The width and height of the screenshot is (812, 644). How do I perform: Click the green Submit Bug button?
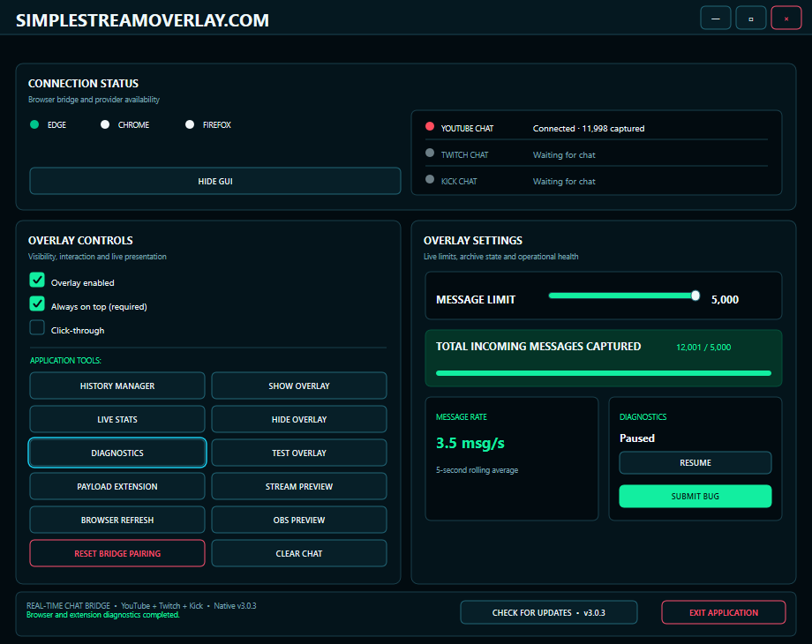click(x=695, y=496)
